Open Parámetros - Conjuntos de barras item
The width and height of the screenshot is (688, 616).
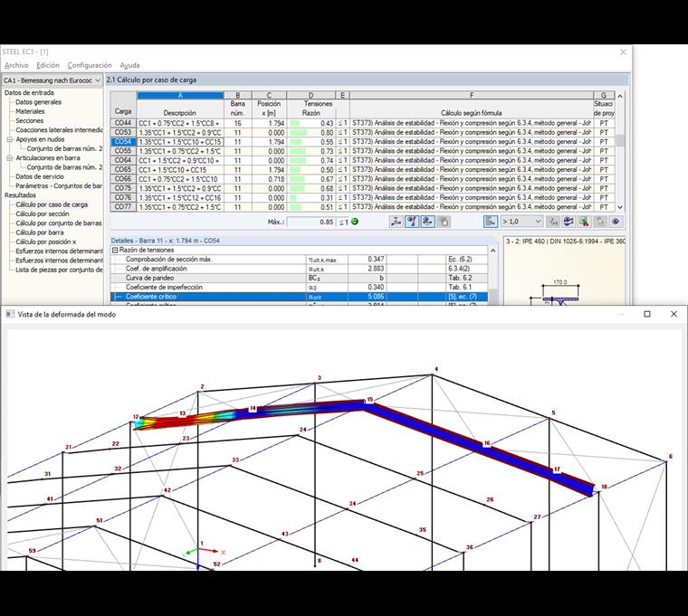59,186
